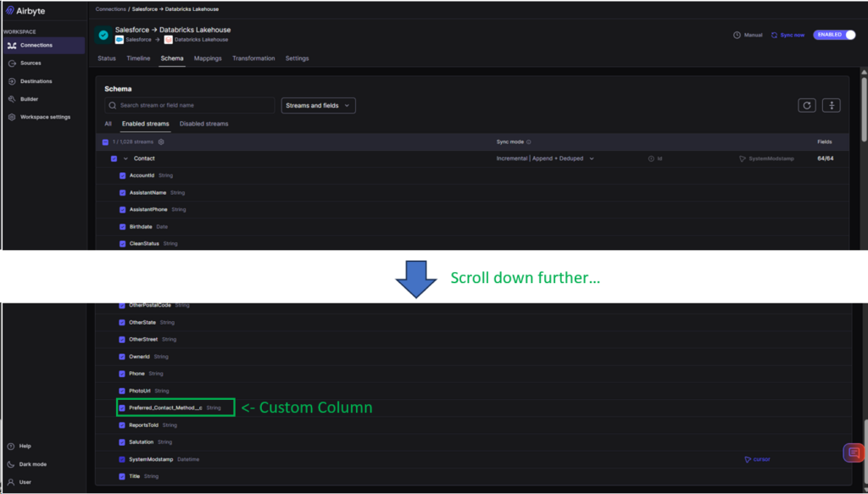Click the Airbyte logo
This screenshot has height=494, width=868.
pos(25,10)
